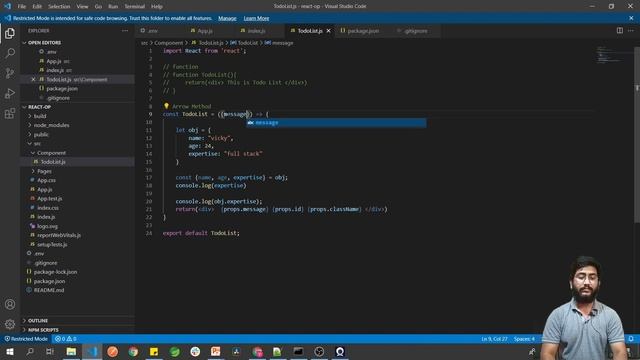Open editor more actions menu
The width and height of the screenshot is (640, 360).
pyautogui.click(x=631, y=31)
